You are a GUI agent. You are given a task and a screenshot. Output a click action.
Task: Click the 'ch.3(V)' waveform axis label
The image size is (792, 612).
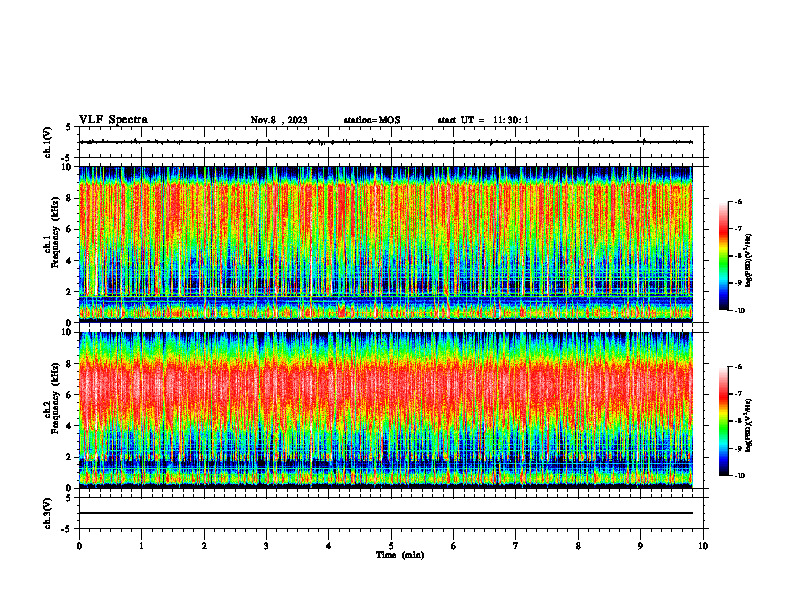coord(48,513)
